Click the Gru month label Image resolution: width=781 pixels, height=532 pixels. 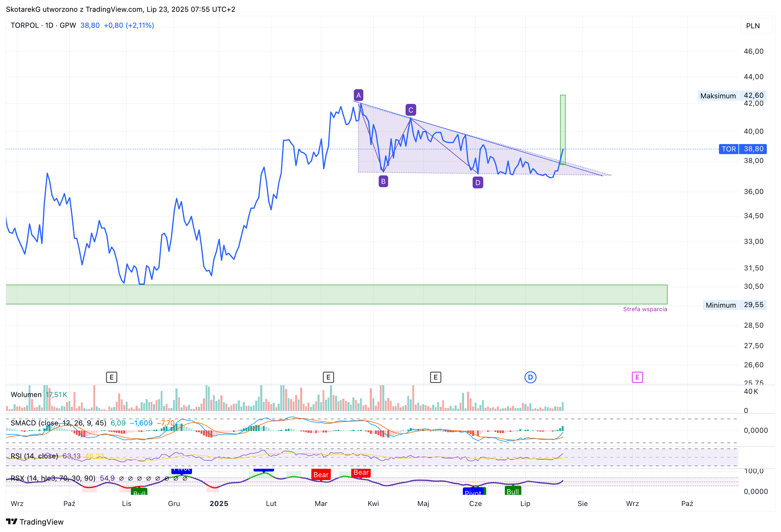click(x=174, y=503)
